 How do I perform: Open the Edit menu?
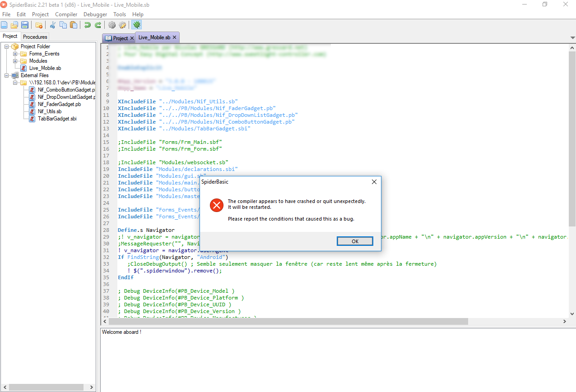[21, 14]
